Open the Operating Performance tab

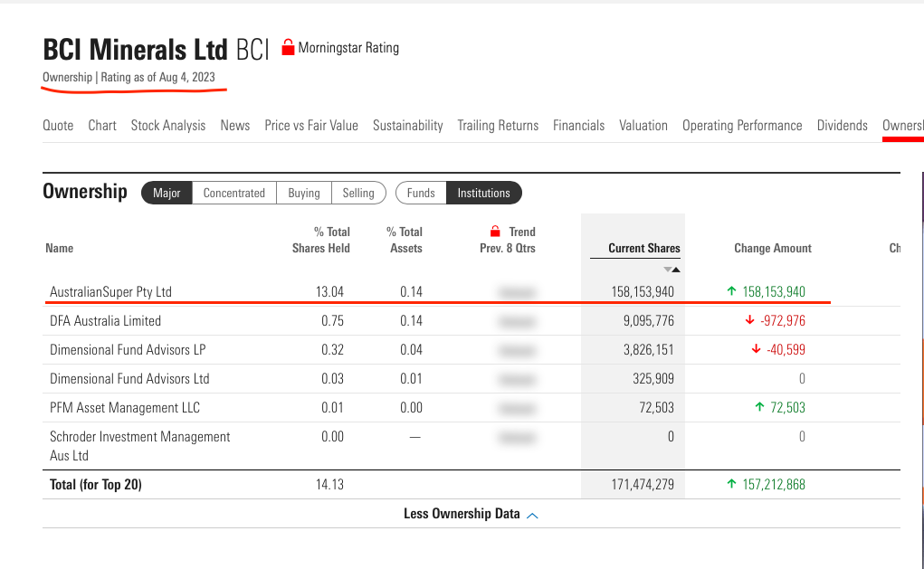click(742, 126)
